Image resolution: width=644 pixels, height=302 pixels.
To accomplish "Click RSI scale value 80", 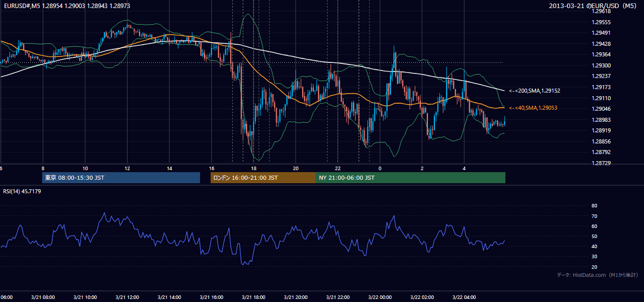I will (594, 206).
